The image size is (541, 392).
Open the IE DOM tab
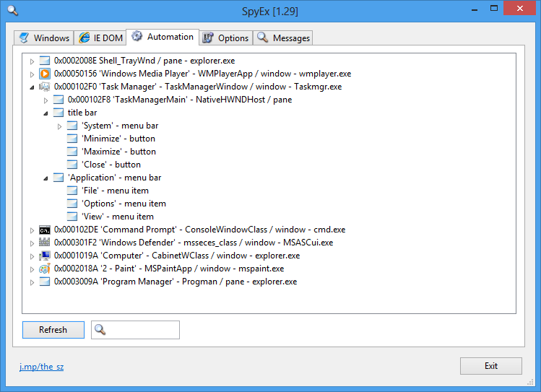click(100, 38)
